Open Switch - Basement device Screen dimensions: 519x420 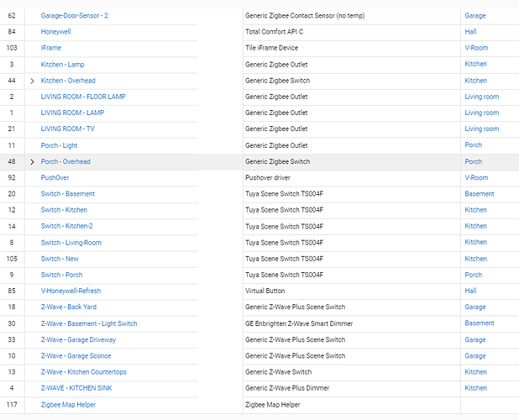tap(67, 194)
